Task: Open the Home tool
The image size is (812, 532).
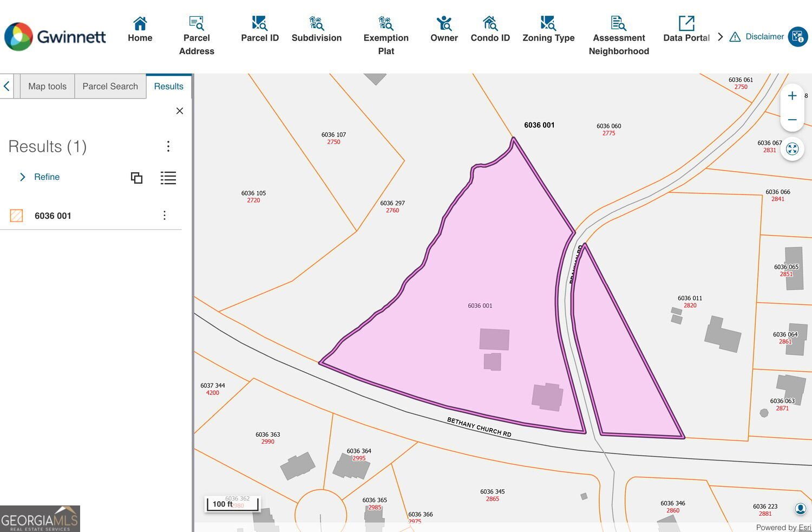Action: 140,30
